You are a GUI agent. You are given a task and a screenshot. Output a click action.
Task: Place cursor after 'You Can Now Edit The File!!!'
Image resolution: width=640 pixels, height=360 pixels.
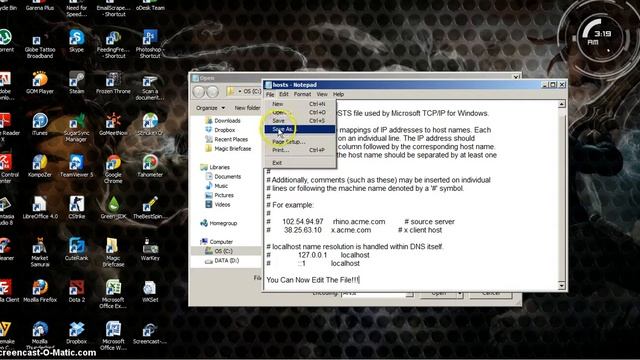coord(360,280)
